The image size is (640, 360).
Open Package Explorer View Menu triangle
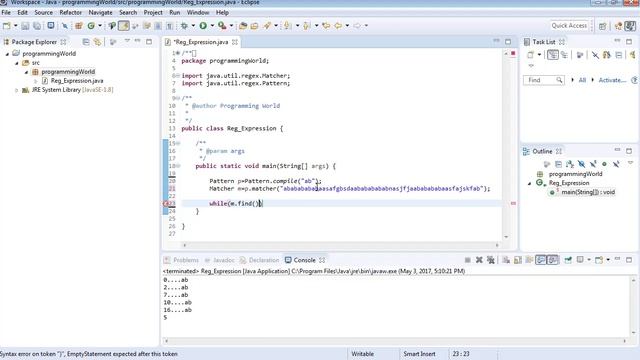click(x=127, y=41)
